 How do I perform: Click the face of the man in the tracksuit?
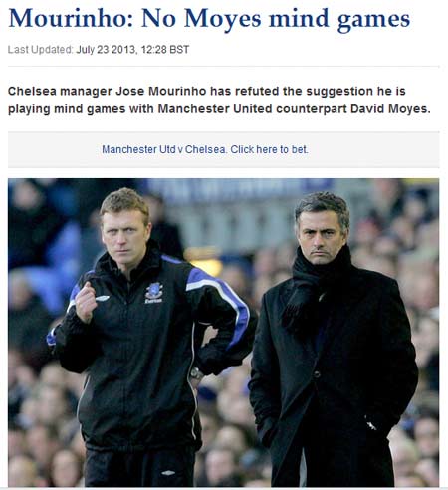click(x=124, y=240)
